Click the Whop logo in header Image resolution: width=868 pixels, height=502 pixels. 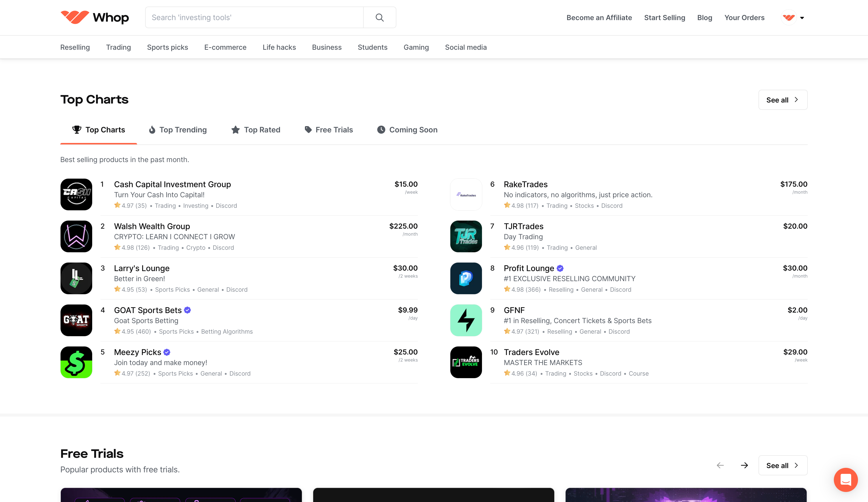[94, 18]
